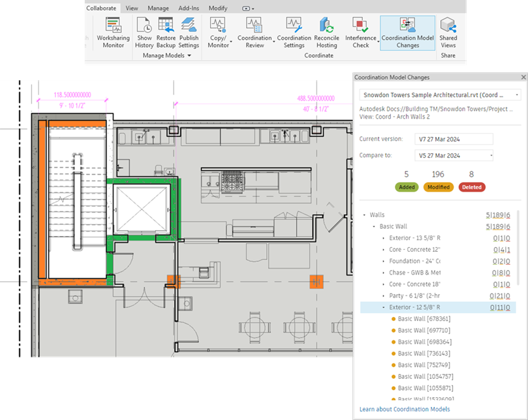Toggle the red Deleted filter
The image size is (528, 420).
(x=472, y=187)
